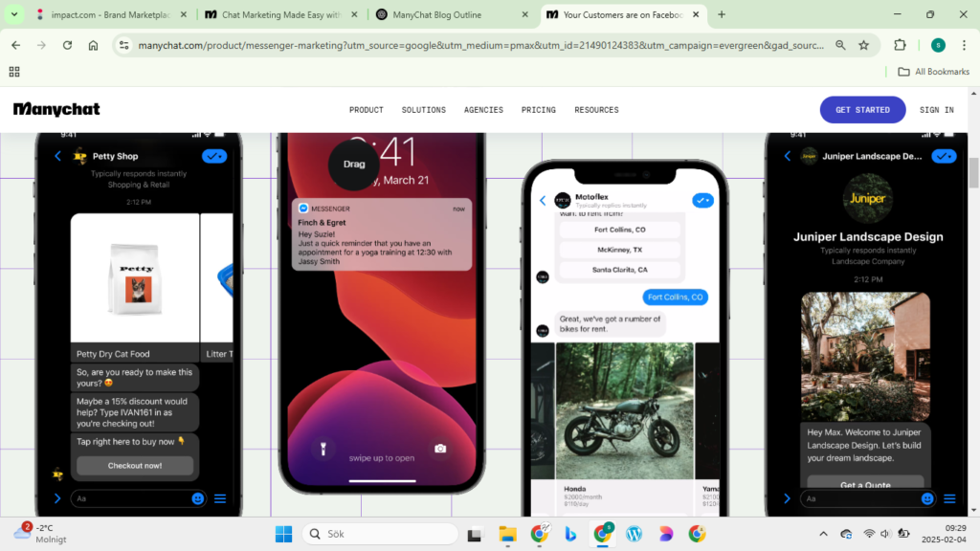
Task: Open the Chrome profile avatar
Action: (938, 45)
